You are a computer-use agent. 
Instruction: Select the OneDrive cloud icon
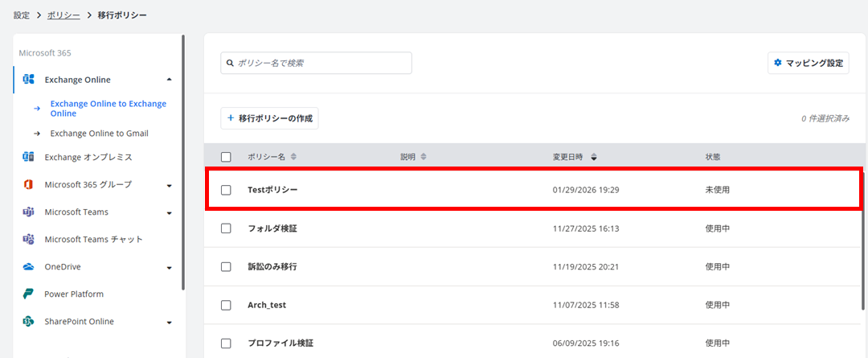pos(28,267)
